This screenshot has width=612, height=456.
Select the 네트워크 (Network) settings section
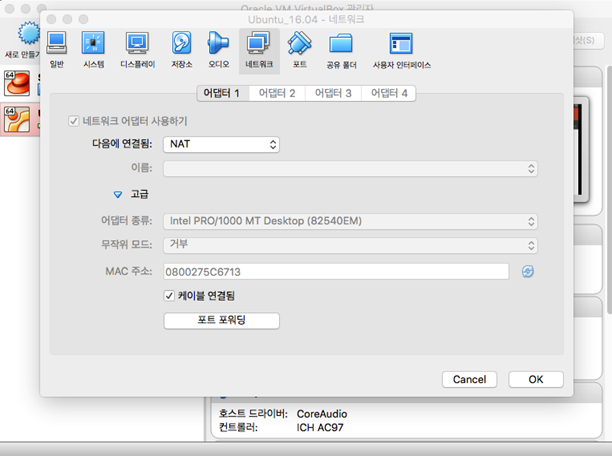coord(259,51)
